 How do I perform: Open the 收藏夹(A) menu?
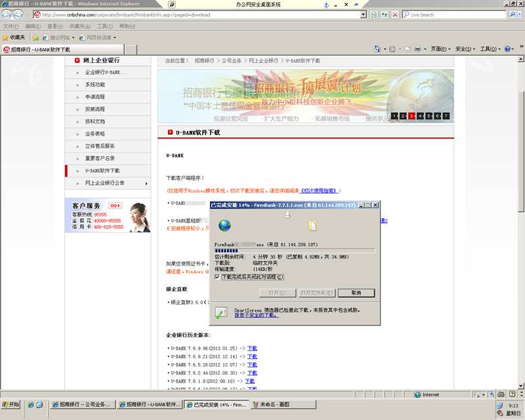79,26
